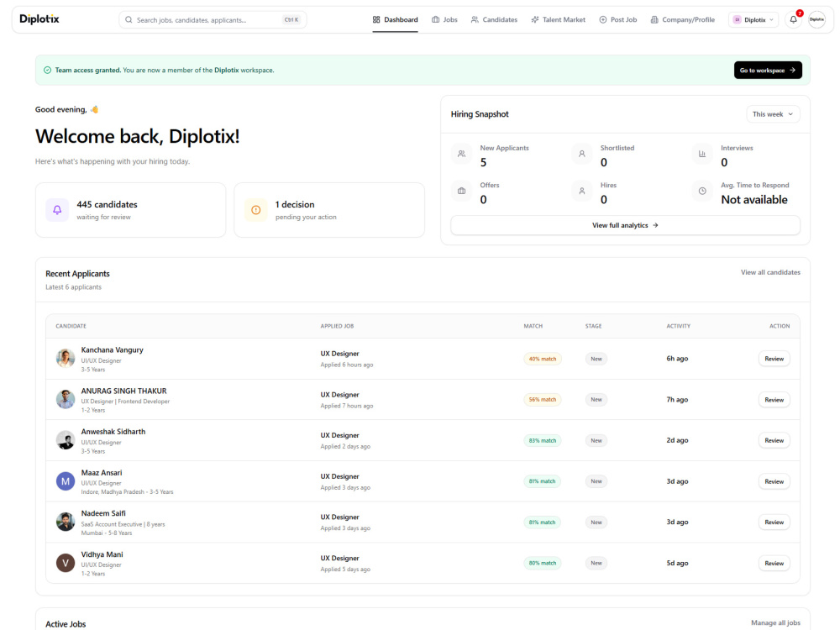This screenshot has height=630, width=840.
Task: Click the Nadeem Saifi name
Action: [103, 513]
